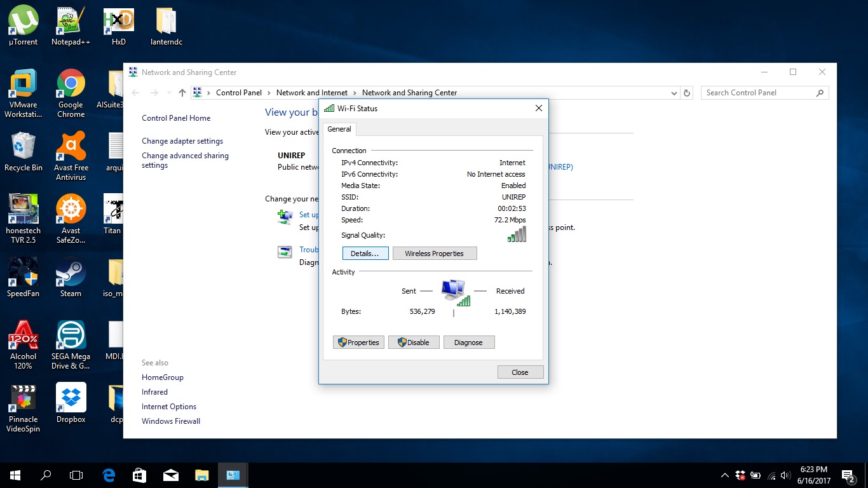Viewport: 868px width, 488px height.
Task: Open File Explorer from the taskbar
Action: (201, 475)
